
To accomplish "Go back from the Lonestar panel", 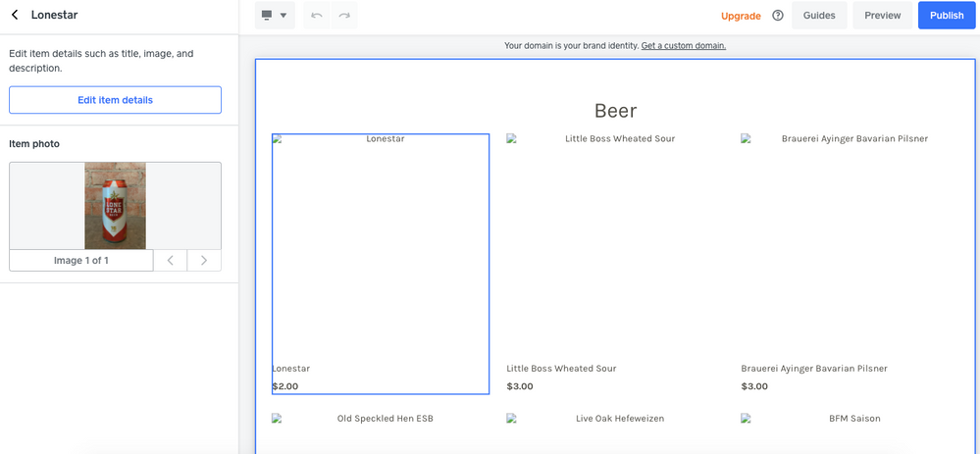I will pyautogui.click(x=15, y=15).
